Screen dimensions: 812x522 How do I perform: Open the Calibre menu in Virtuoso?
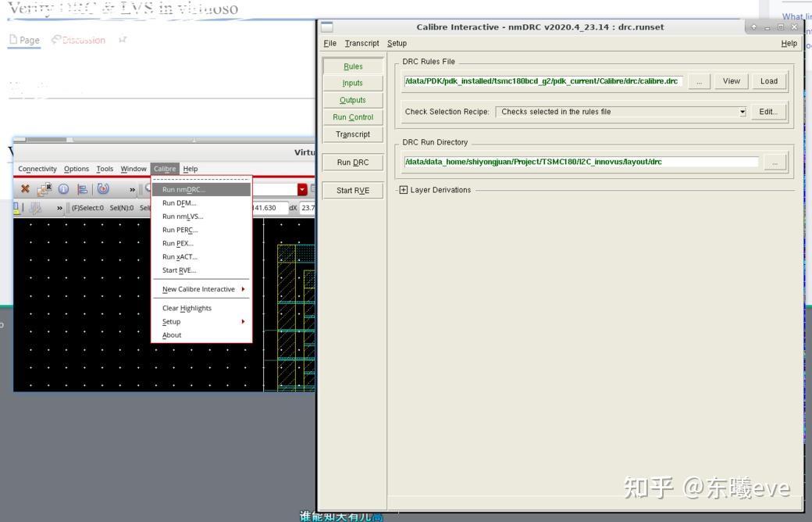pos(164,168)
